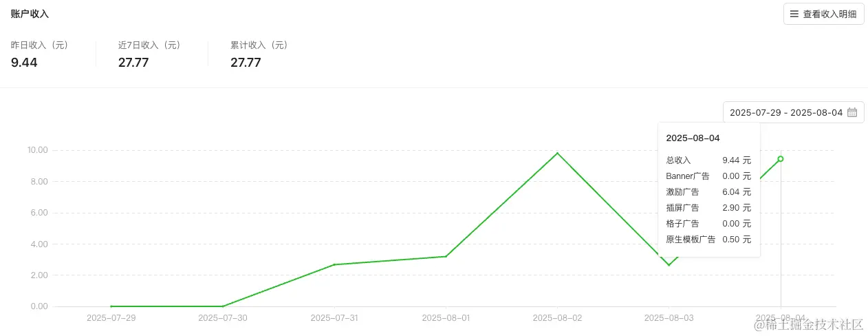Select the 昨日收入 9.44 value
This screenshot has height=336, width=868.
24,63
